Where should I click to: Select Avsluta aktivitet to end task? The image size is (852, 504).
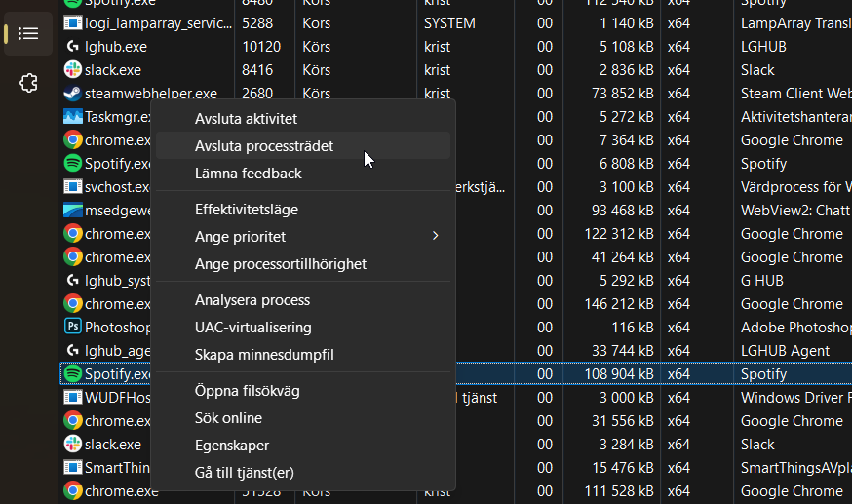pos(247,119)
